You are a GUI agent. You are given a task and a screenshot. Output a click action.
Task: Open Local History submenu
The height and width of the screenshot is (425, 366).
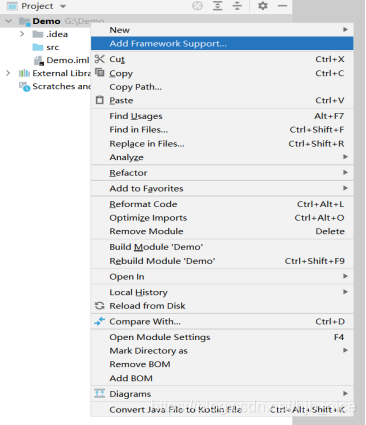pos(222,292)
